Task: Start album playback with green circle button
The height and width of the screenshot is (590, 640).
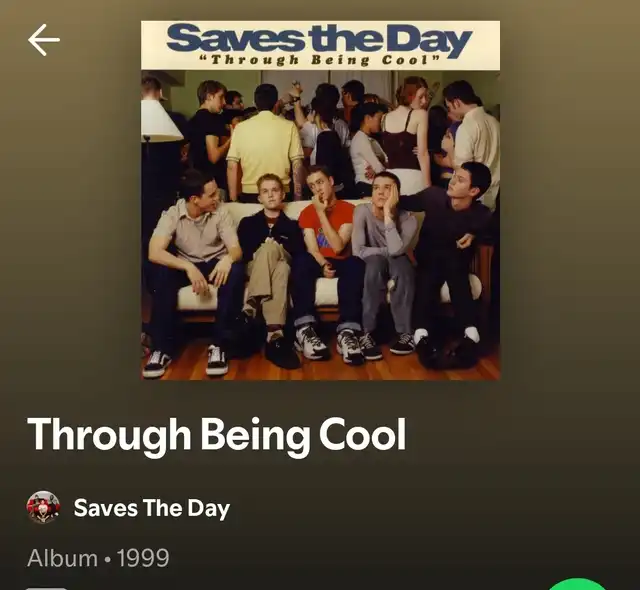Action: pyautogui.click(x=579, y=584)
